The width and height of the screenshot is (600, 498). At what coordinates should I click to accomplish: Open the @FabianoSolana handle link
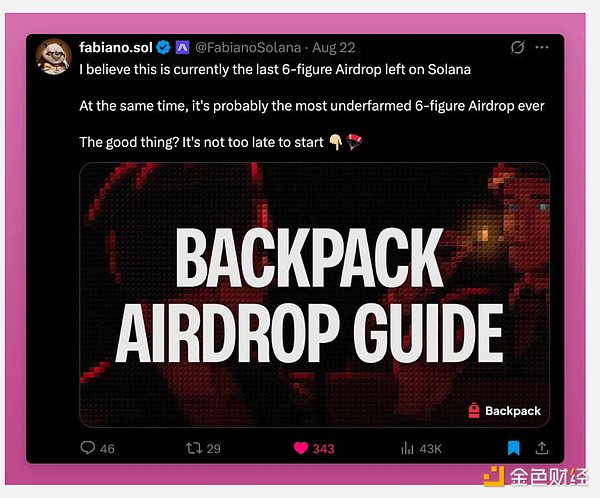point(248,47)
